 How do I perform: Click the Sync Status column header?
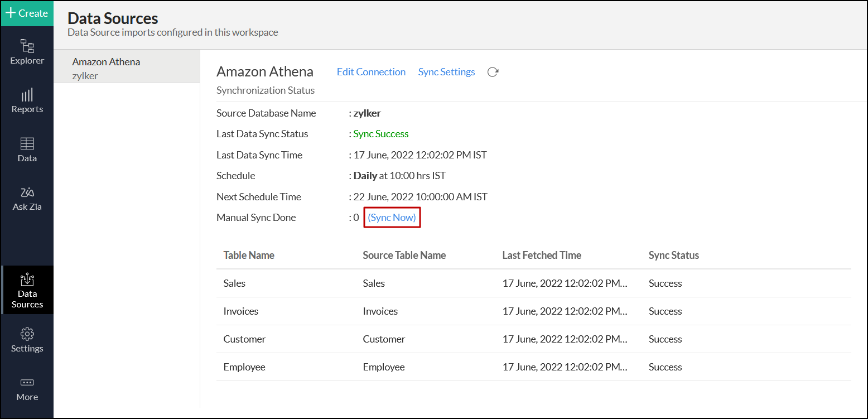673,255
